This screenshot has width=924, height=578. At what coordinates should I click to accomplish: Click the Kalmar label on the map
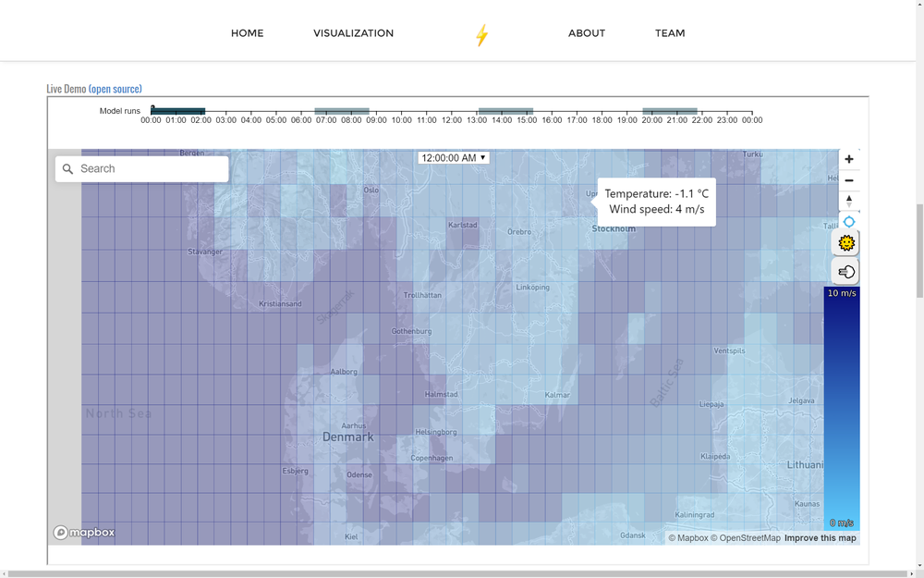tap(557, 395)
